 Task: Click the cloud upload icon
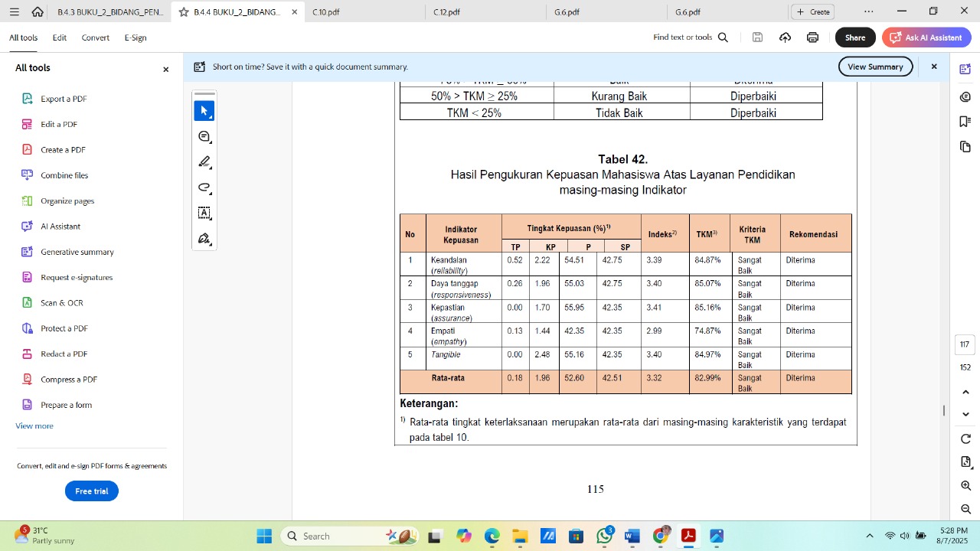point(785,37)
